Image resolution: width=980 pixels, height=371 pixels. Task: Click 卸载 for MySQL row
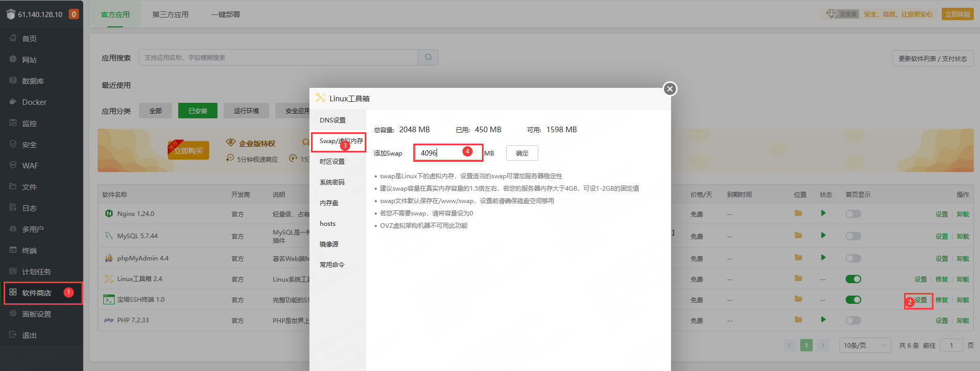pyautogui.click(x=963, y=236)
